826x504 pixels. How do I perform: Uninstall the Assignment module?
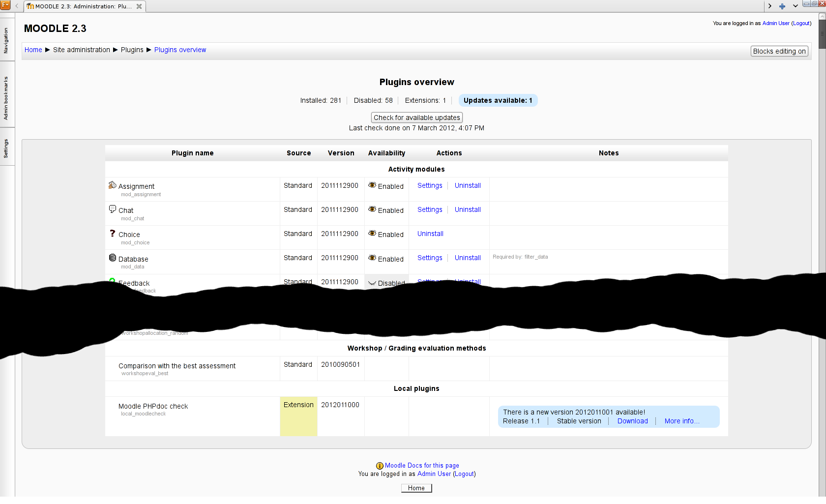pyautogui.click(x=468, y=185)
